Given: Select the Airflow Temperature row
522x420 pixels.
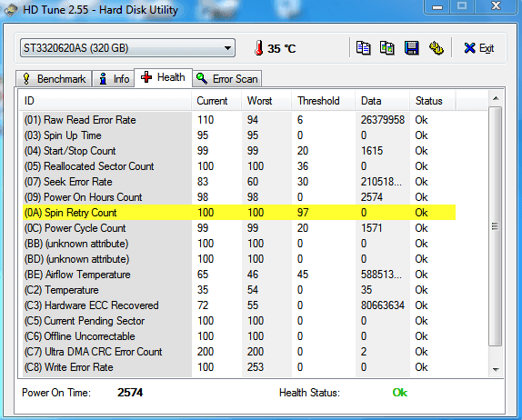Looking at the screenshot, I should click(239, 275).
